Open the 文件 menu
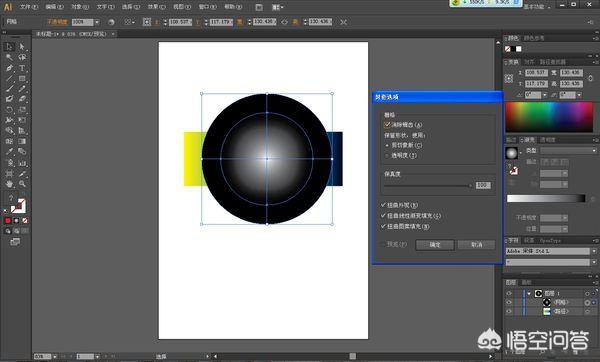600x362 pixels. pyautogui.click(x=29, y=7)
